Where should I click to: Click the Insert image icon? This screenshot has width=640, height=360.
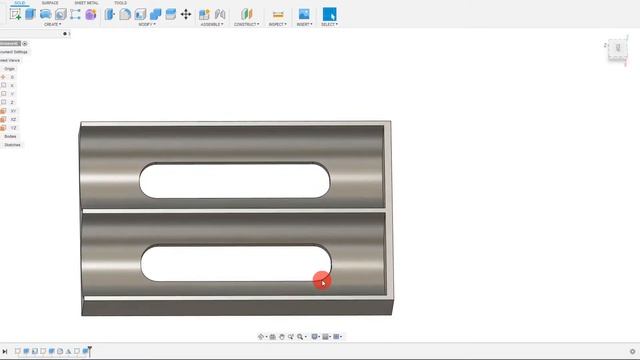pos(304,14)
